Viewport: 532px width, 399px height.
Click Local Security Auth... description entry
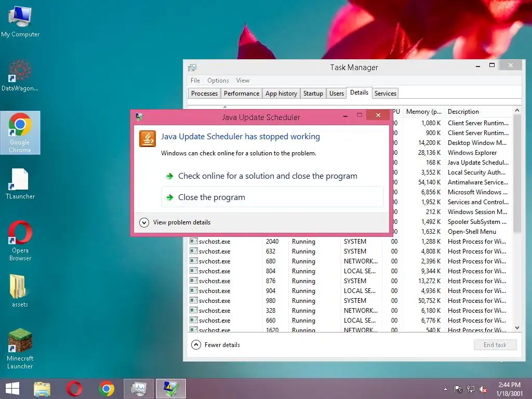pos(477,172)
